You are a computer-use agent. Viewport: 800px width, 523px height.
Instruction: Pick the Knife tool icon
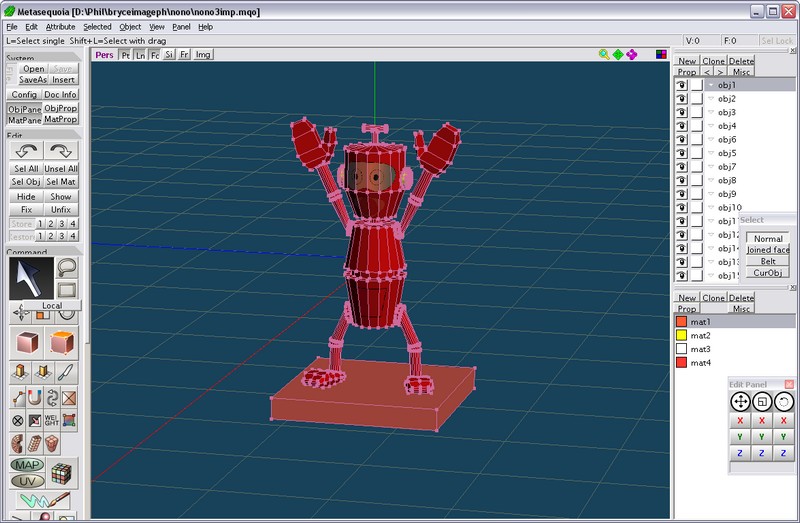click(66, 373)
